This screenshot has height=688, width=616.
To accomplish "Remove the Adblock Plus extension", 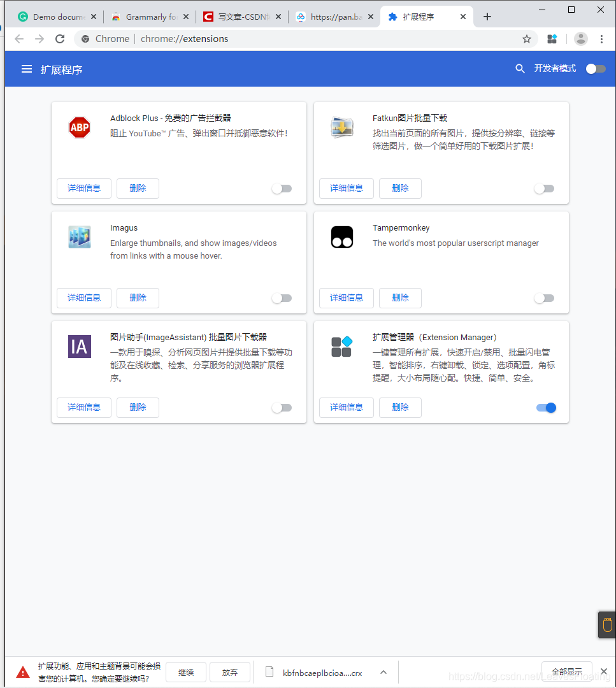I will pyautogui.click(x=138, y=188).
